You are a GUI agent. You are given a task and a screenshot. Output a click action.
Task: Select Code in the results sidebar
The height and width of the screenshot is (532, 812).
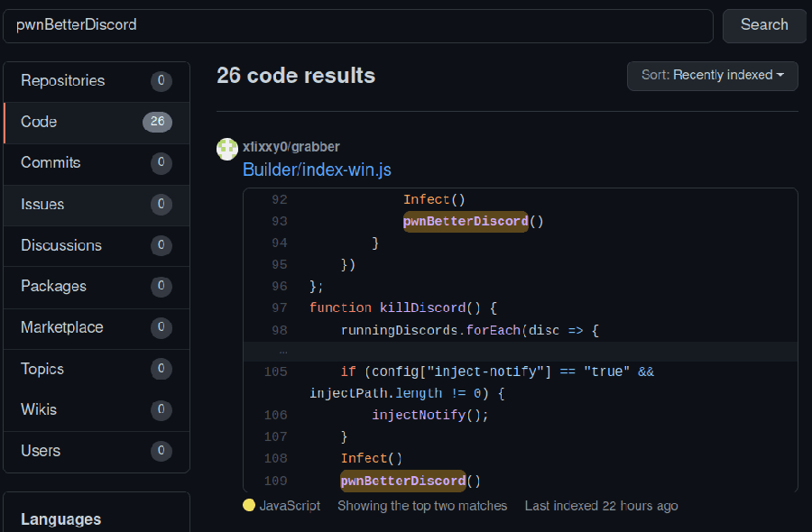[x=38, y=123]
